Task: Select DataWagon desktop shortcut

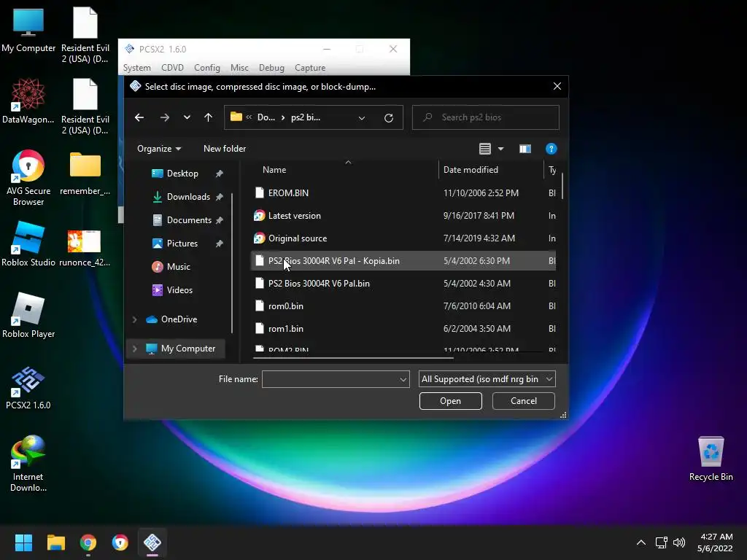Action: 28,101
